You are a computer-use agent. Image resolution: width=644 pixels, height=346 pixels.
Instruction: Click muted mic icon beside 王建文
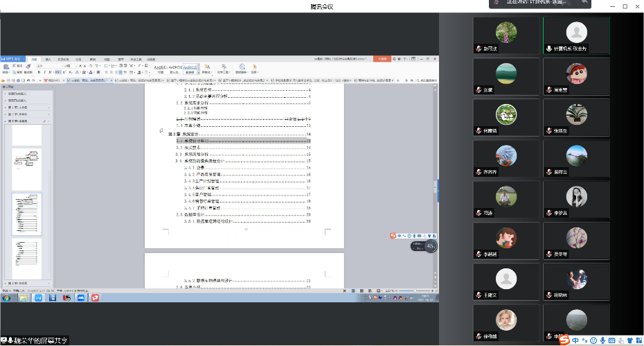point(478,295)
